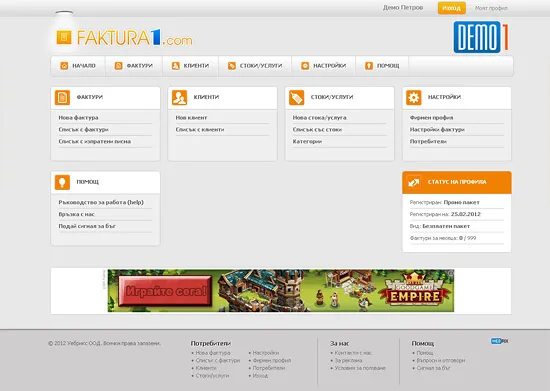Click the ФАКТУРИ panel document icon

[x=62, y=97]
